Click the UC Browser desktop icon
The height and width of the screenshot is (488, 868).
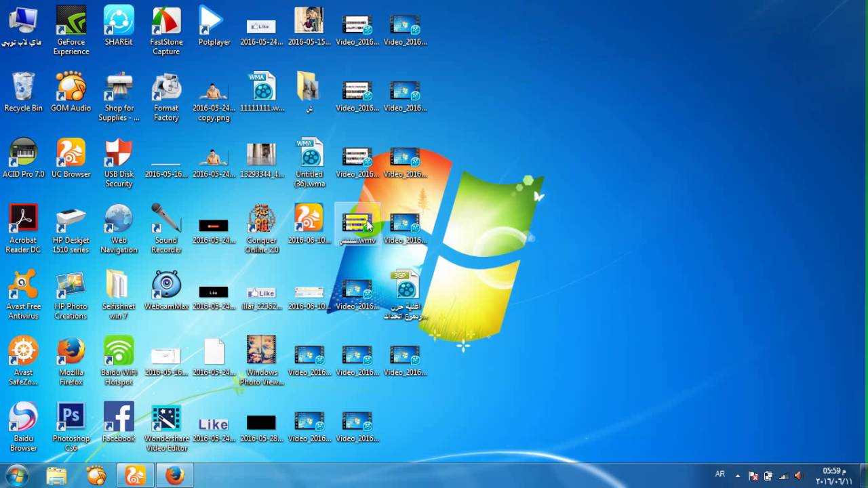(71, 158)
